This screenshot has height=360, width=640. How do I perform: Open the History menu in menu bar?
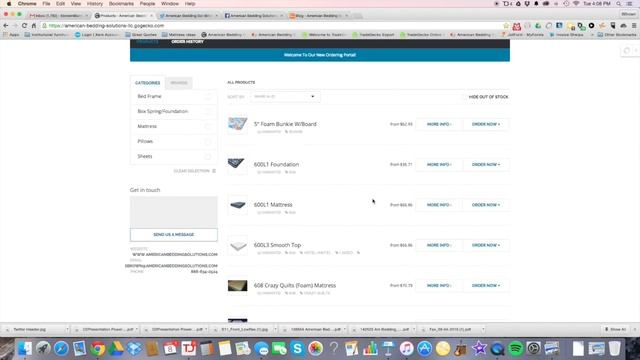[x=95, y=4]
